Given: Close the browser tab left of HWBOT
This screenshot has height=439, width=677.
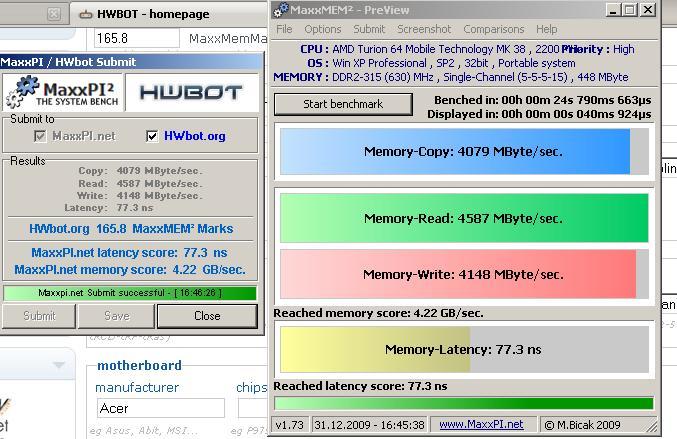Looking at the screenshot, I should coord(54,15).
